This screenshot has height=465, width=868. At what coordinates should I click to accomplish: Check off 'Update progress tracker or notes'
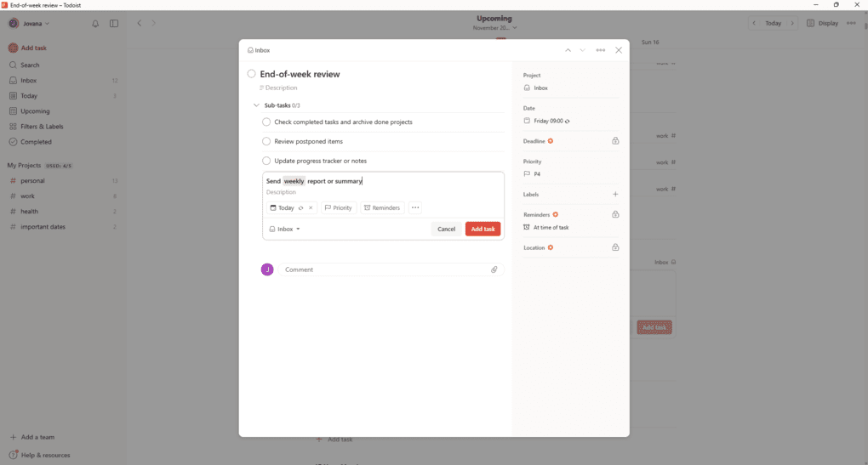(x=266, y=161)
